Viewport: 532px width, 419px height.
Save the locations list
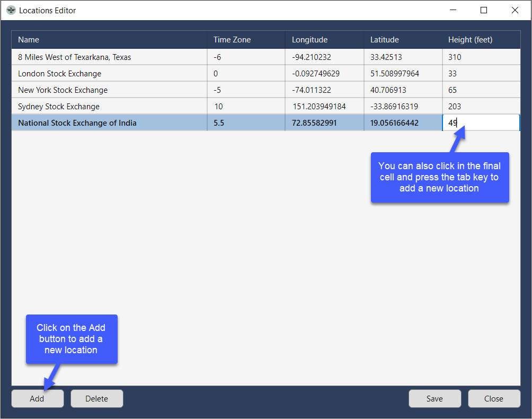click(x=435, y=398)
